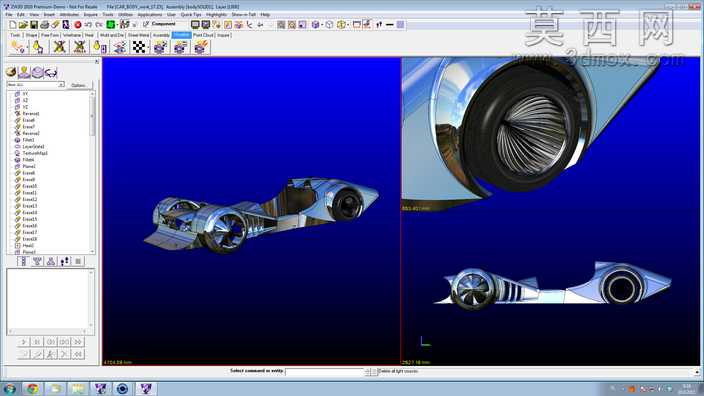Open the File menu
704x396 pixels.
pyautogui.click(x=9, y=15)
